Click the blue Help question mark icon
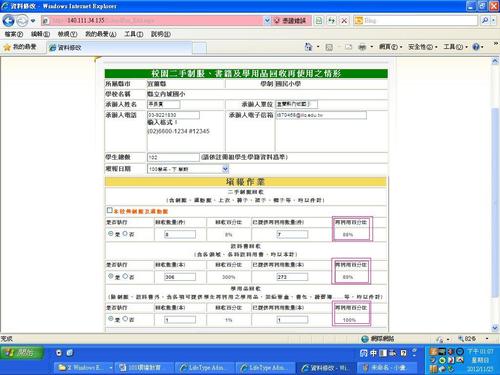The height and width of the screenshot is (375, 500). pos(476,47)
